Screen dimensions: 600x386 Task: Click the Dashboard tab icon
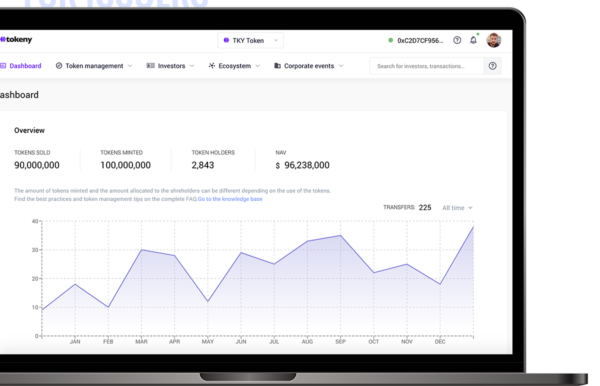point(3,66)
